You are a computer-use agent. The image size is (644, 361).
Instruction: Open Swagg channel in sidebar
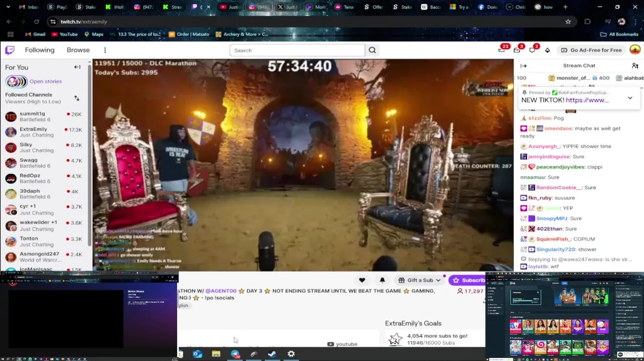44,163
